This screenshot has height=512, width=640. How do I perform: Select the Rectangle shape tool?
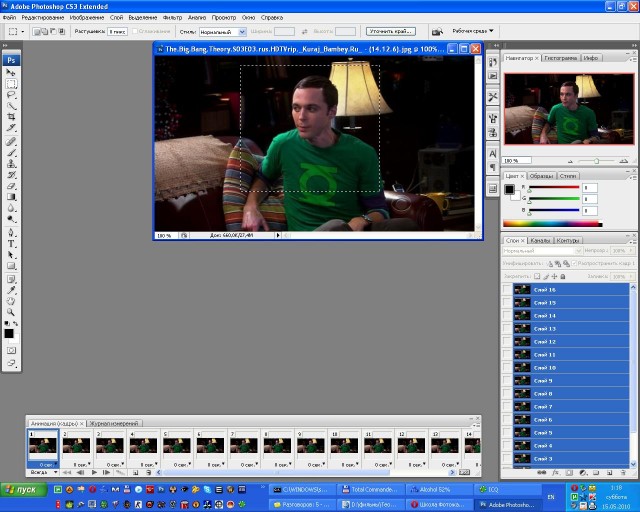click(x=11, y=266)
